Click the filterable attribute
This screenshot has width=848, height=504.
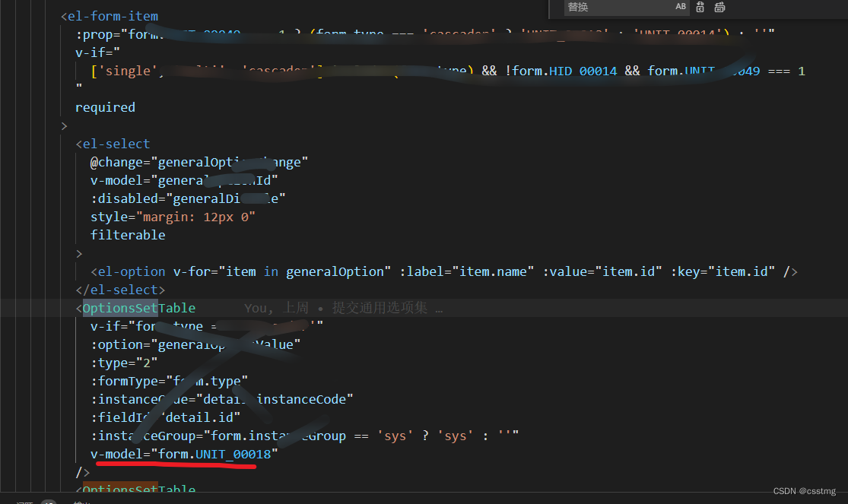pos(128,234)
